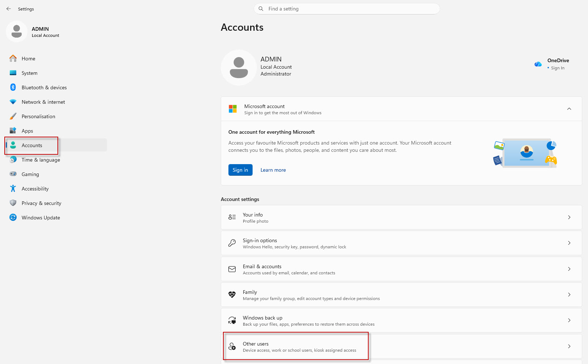
Task: Open Windows back up via its chevron
Action: click(569, 320)
